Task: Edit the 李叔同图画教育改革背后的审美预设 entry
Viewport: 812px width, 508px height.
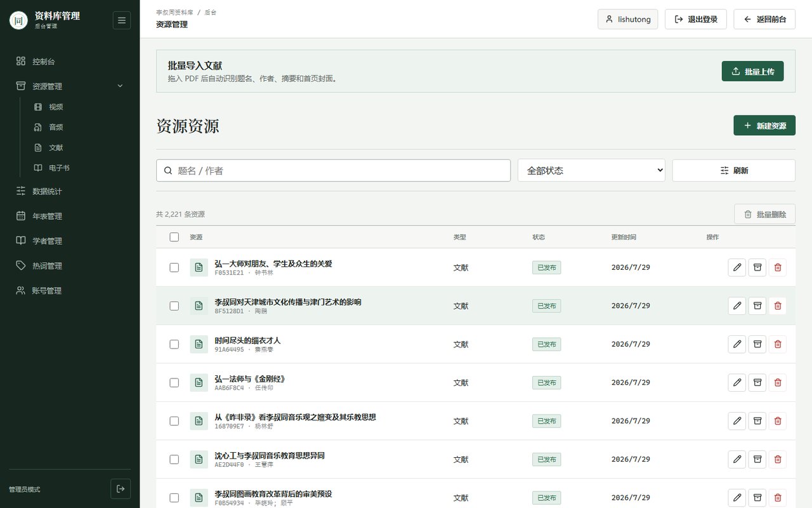Action: tap(737, 498)
